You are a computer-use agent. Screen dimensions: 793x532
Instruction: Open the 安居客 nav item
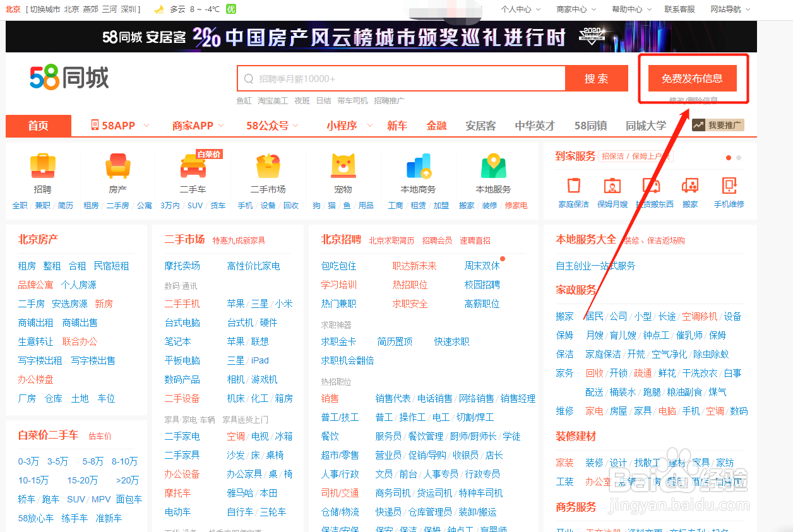[480, 126]
